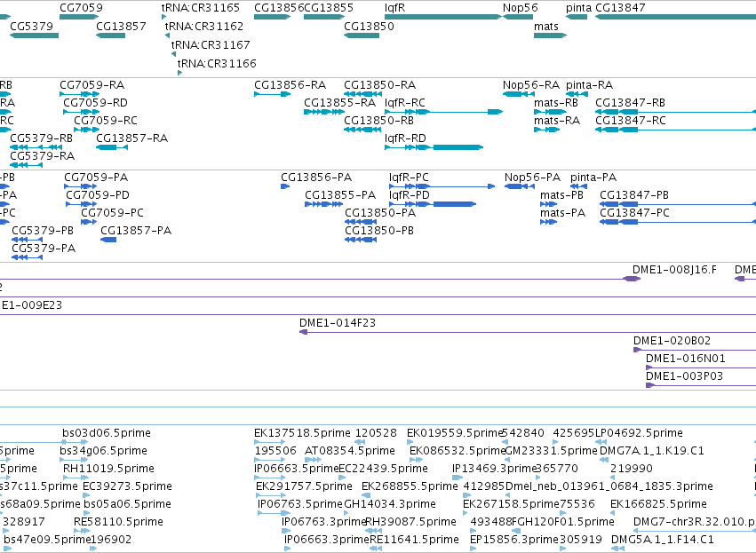
Task: Select protein CG13857-PA
Action: coord(108,240)
